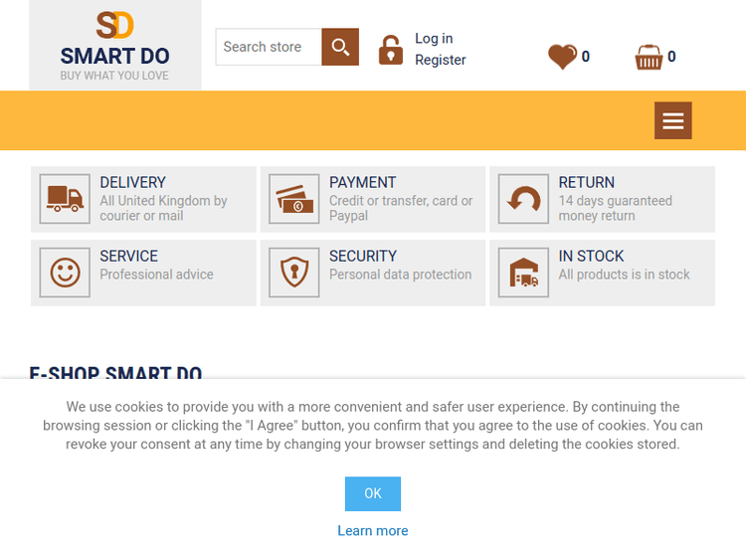Click the return arrow icon
The image size is (746, 560).
[x=523, y=199]
